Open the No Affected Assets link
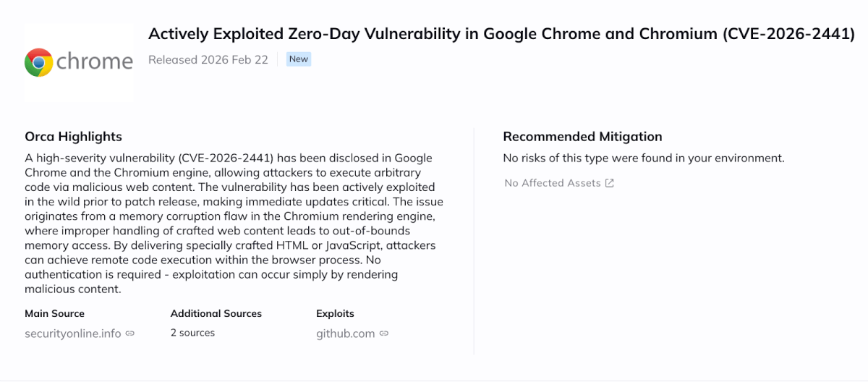 (553, 183)
